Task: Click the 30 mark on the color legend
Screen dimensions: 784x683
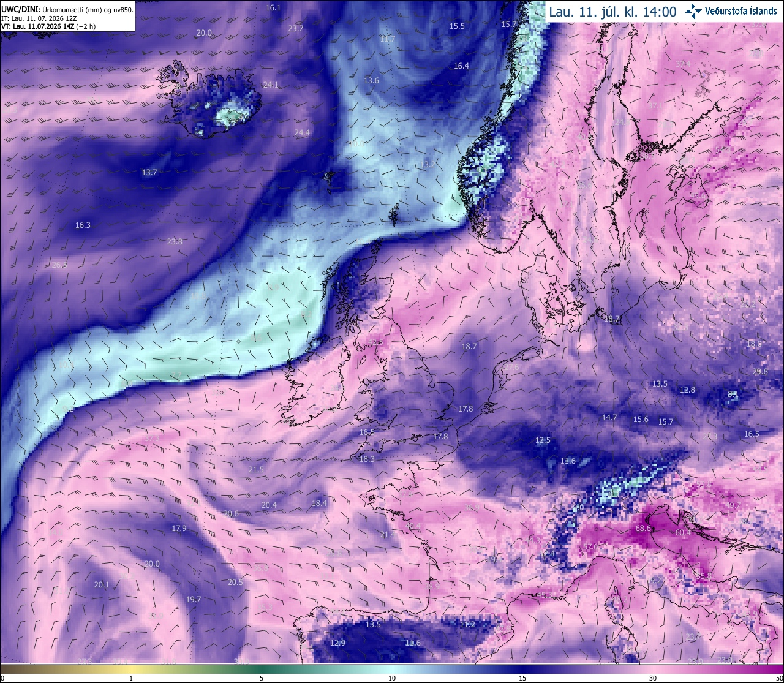Action: pyautogui.click(x=653, y=678)
